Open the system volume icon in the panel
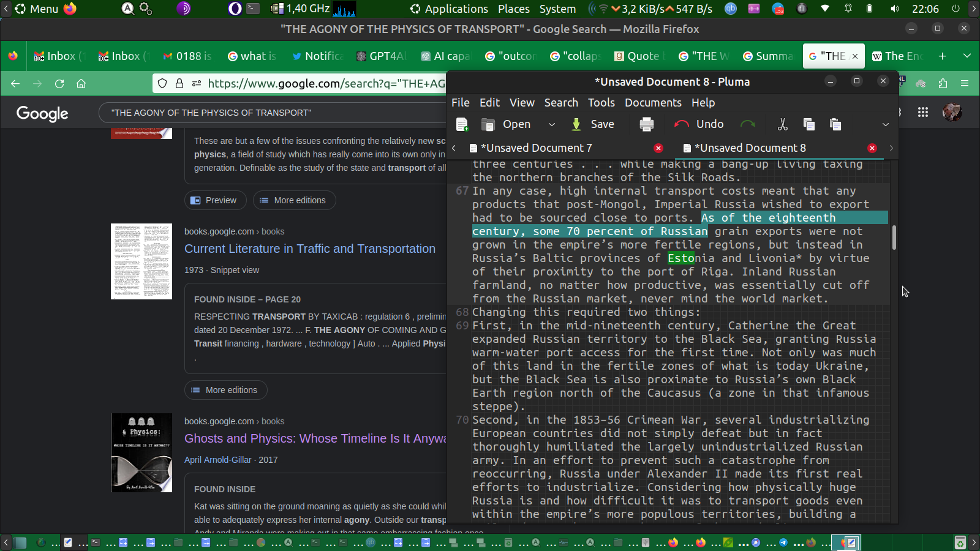 click(895, 9)
